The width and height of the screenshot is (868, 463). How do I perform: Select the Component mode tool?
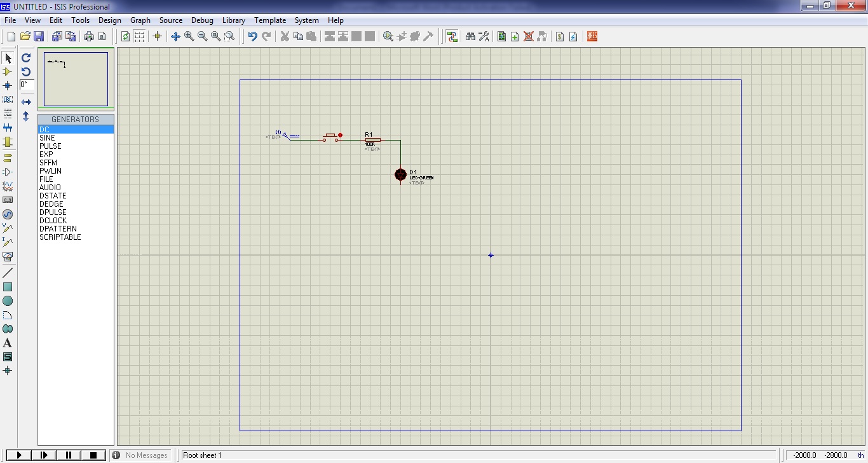click(x=8, y=72)
